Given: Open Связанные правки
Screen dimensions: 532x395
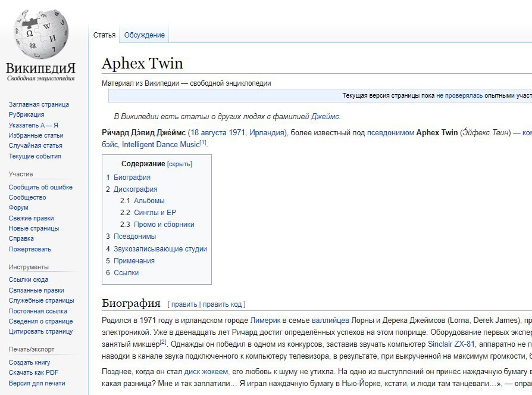Looking at the screenshot, I should pos(36,290).
